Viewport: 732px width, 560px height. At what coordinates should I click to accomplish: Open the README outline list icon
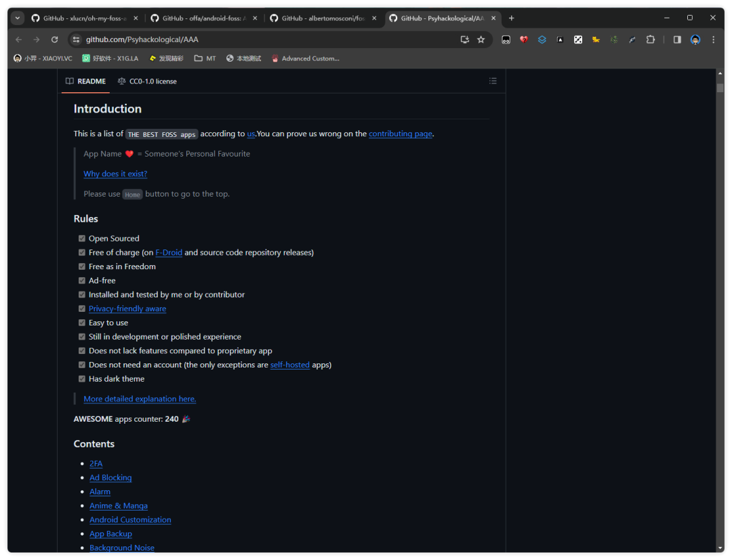pyautogui.click(x=493, y=81)
